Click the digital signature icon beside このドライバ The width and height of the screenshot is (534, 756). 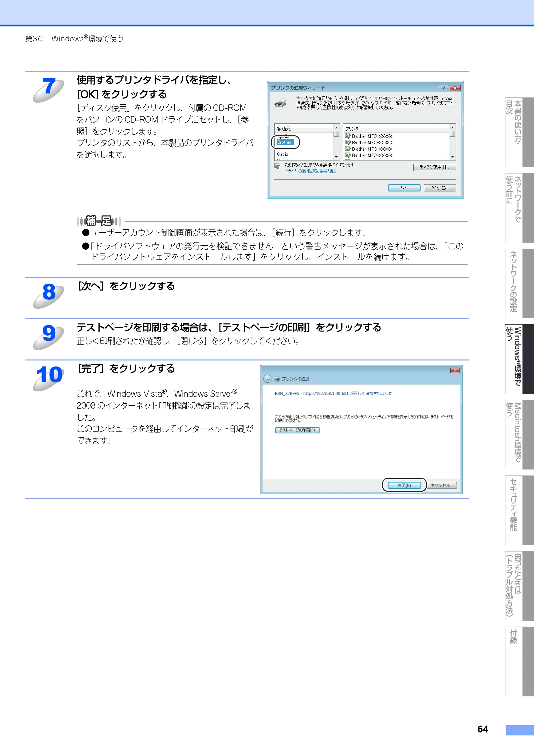(277, 166)
